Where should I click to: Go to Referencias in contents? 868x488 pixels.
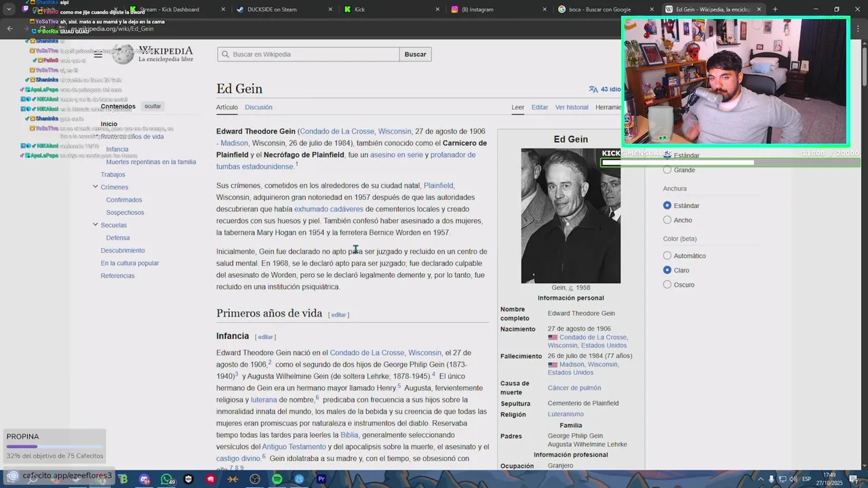pyautogui.click(x=117, y=276)
